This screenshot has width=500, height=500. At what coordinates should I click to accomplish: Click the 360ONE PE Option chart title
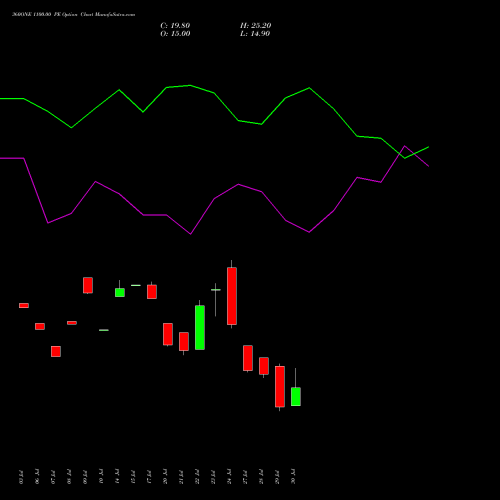tap(73, 15)
